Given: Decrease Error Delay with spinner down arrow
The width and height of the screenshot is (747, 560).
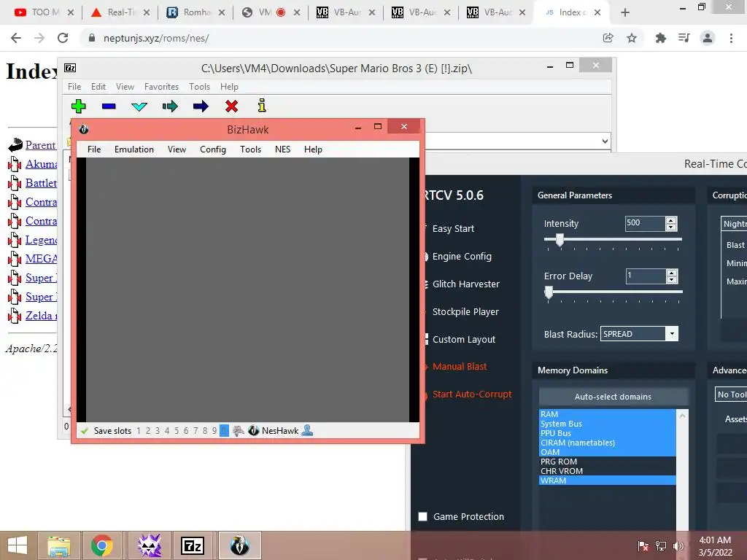Looking at the screenshot, I should 672,279.
